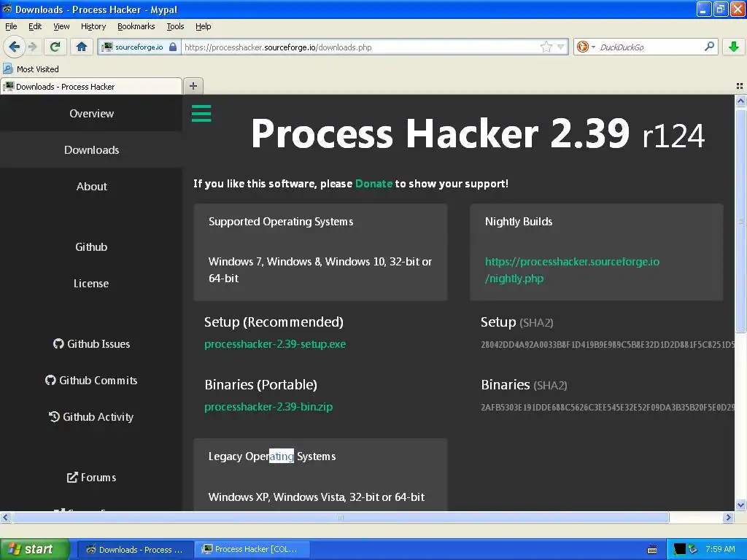This screenshot has height=560, width=747.
Task: Click the keyboard tray icon
Action: coord(652,550)
